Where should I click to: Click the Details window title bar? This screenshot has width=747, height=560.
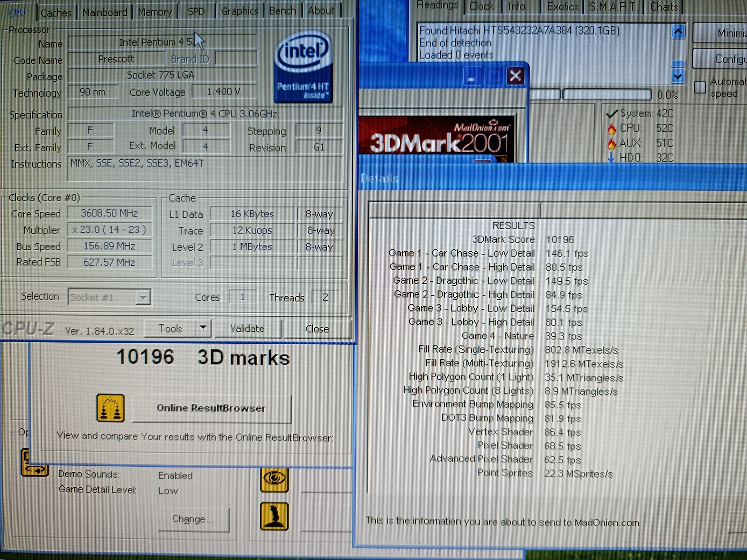coord(553,178)
